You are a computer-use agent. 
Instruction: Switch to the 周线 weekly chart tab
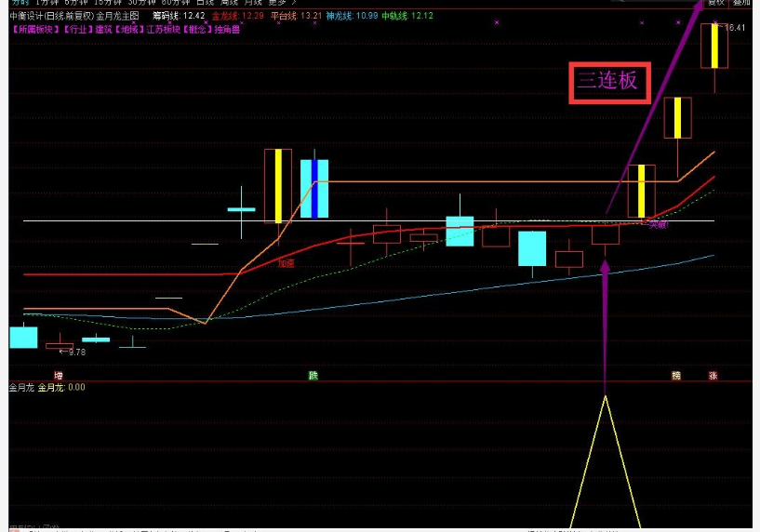(229, 3)
